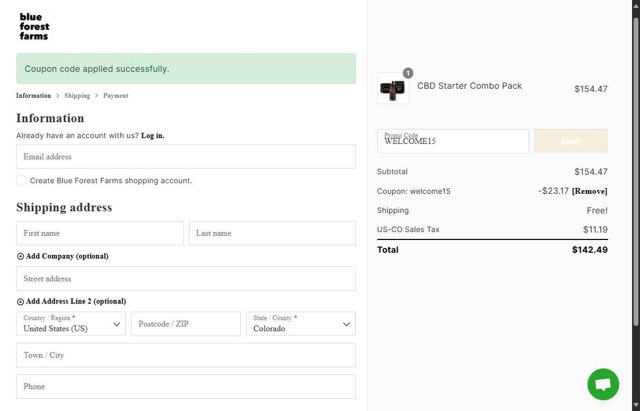Click the Shipping value Free!

point(597,211)
